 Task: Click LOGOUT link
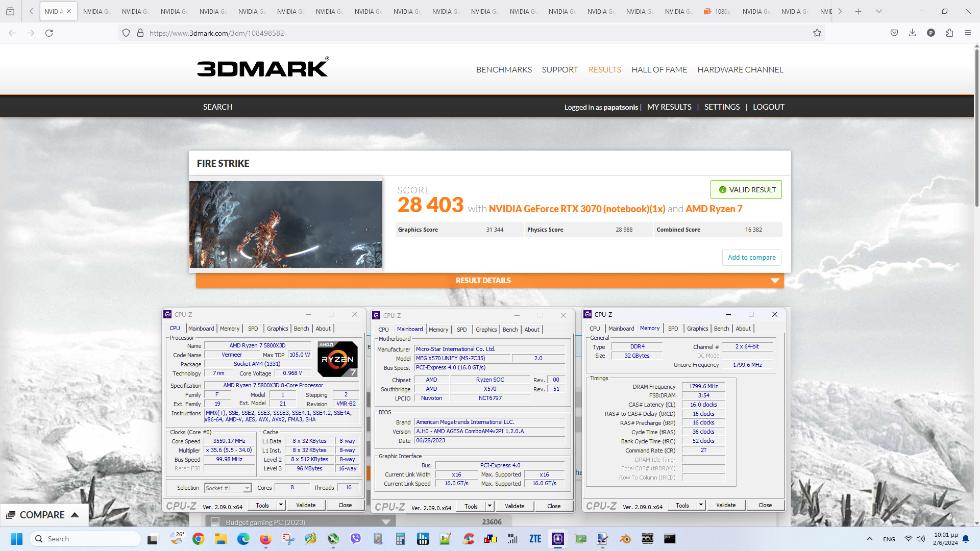[x=769, y=107]
